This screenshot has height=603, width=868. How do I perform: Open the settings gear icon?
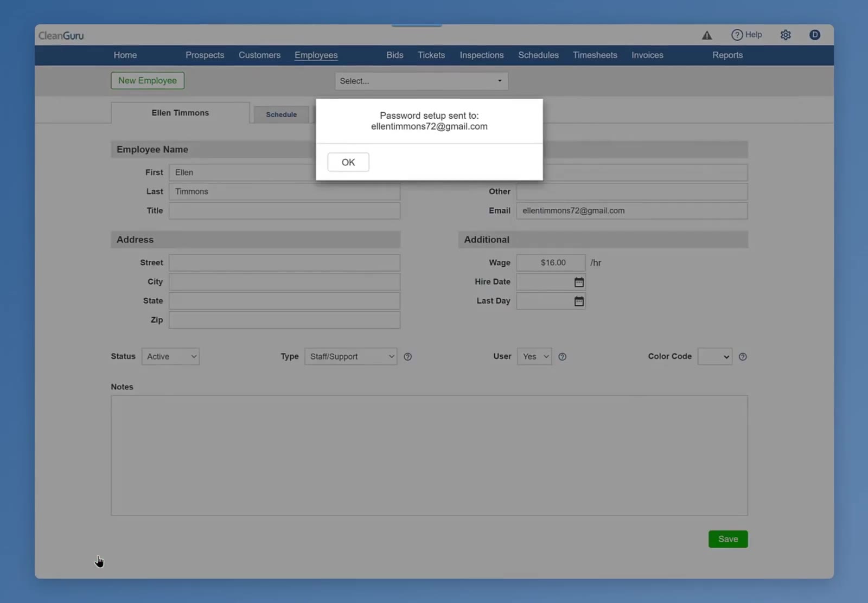pos(786,35)
